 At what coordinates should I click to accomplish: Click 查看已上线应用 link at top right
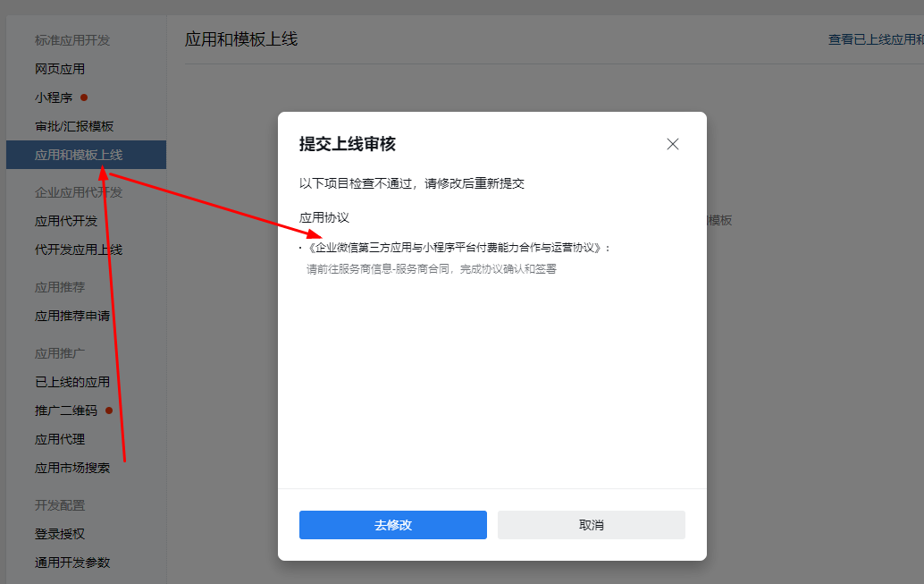(x=875, y=39)
